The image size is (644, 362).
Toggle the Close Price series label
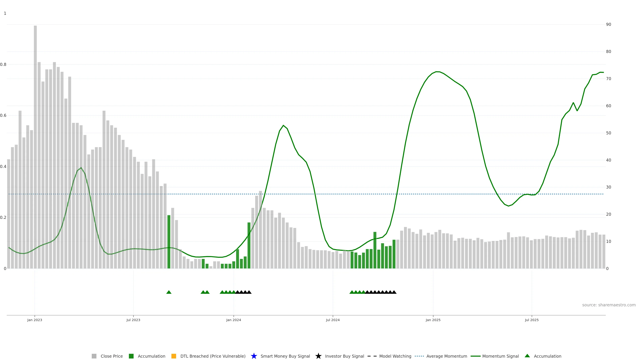point(112,356)
